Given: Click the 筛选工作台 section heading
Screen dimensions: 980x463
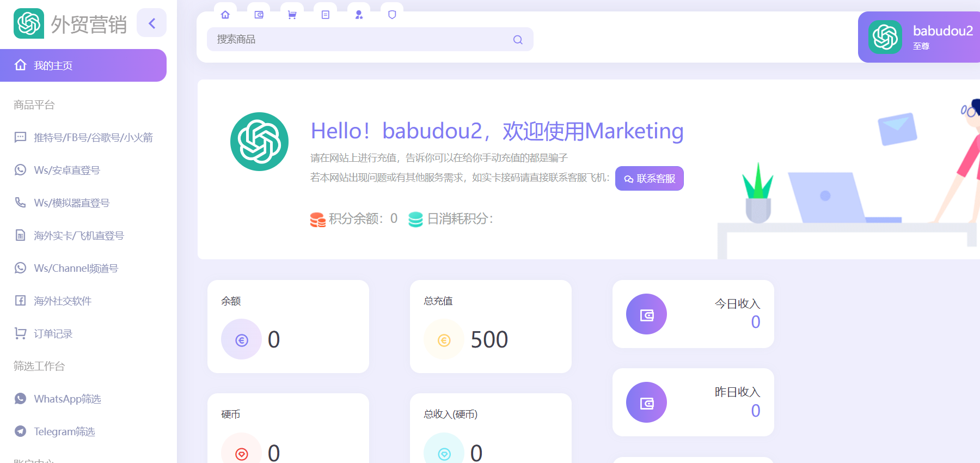Looking at the screenshot, I should pyautogui.click(x=39, y=366).
